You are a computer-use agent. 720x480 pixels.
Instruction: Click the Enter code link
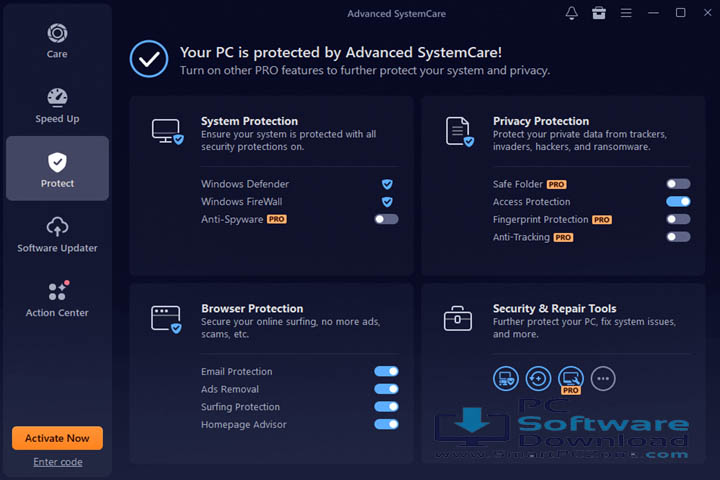(58, 462)
